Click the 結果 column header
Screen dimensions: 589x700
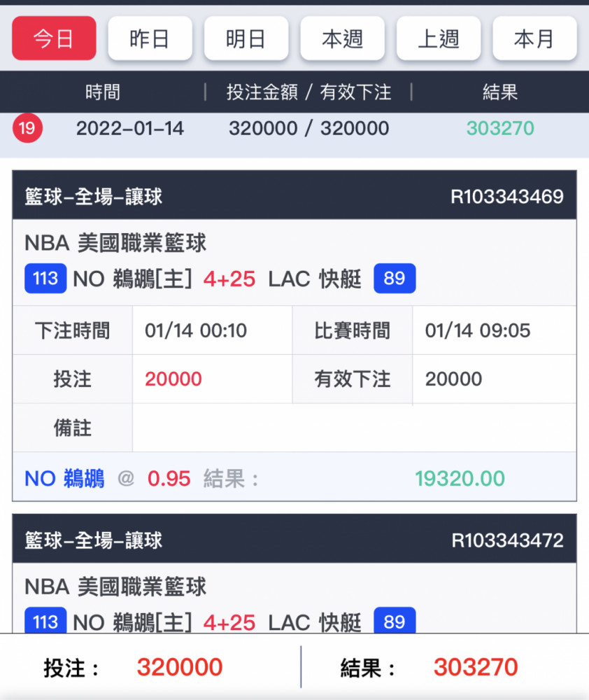point(500,92)
